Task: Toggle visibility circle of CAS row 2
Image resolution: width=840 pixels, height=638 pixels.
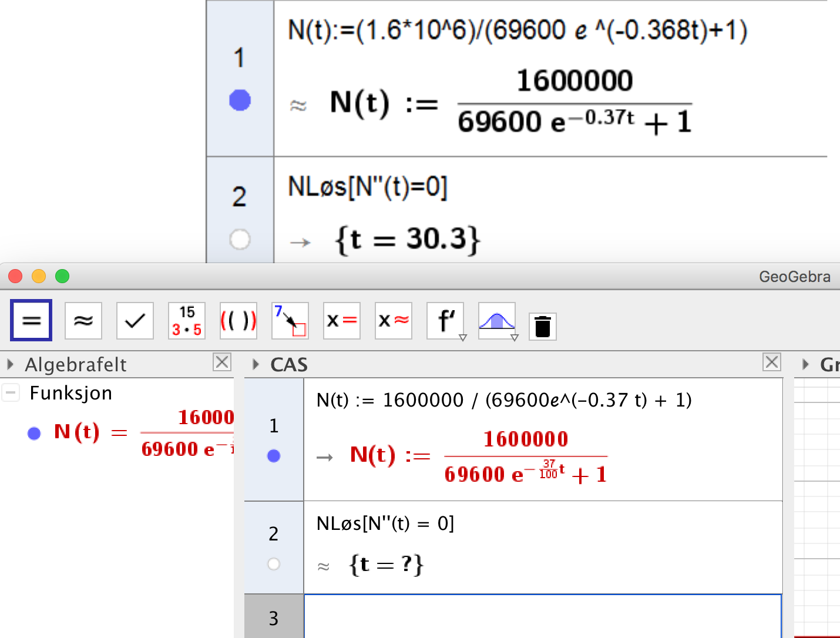Action: click(x=274, y=564)
